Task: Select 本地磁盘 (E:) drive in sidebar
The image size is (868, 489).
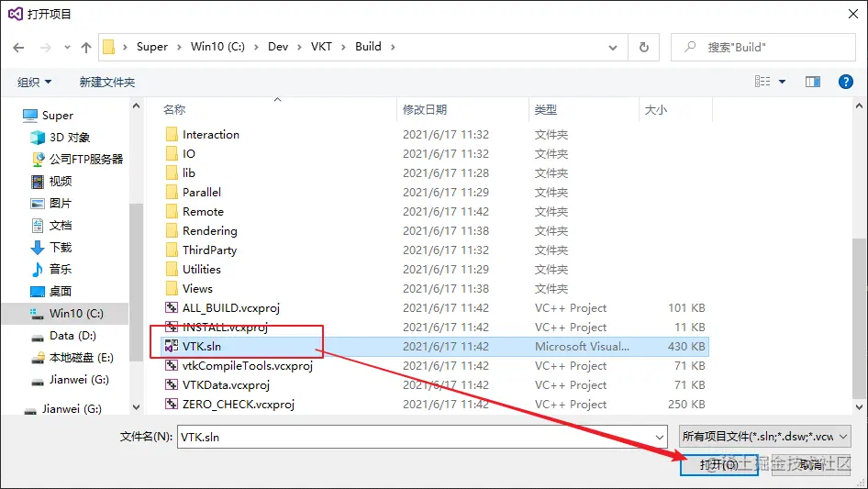Action: [72, 358]
